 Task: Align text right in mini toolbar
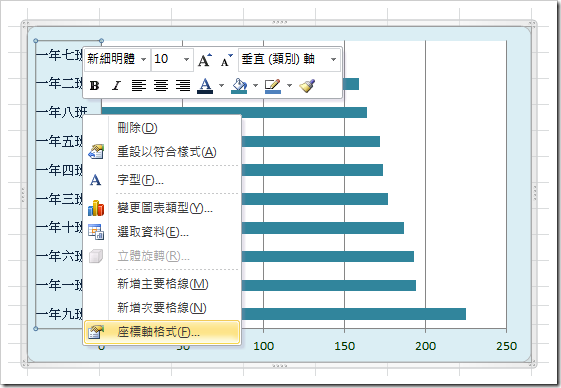point(183,86)
